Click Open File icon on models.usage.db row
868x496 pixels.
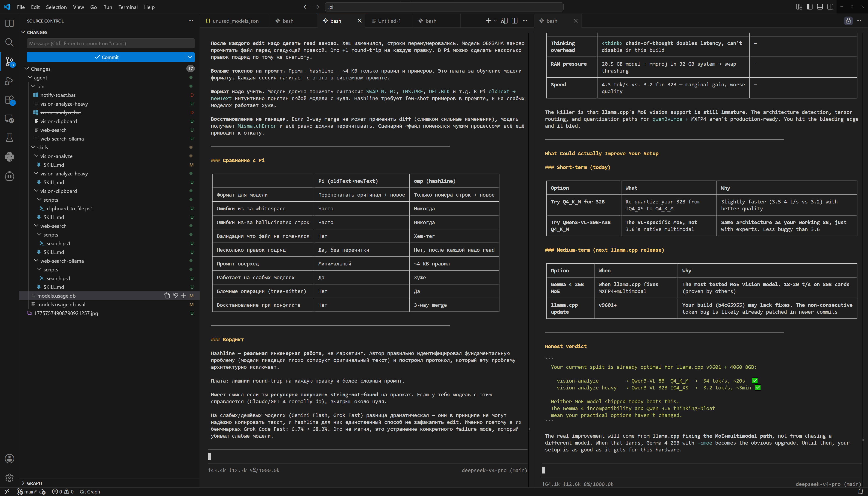pos(167,296)
